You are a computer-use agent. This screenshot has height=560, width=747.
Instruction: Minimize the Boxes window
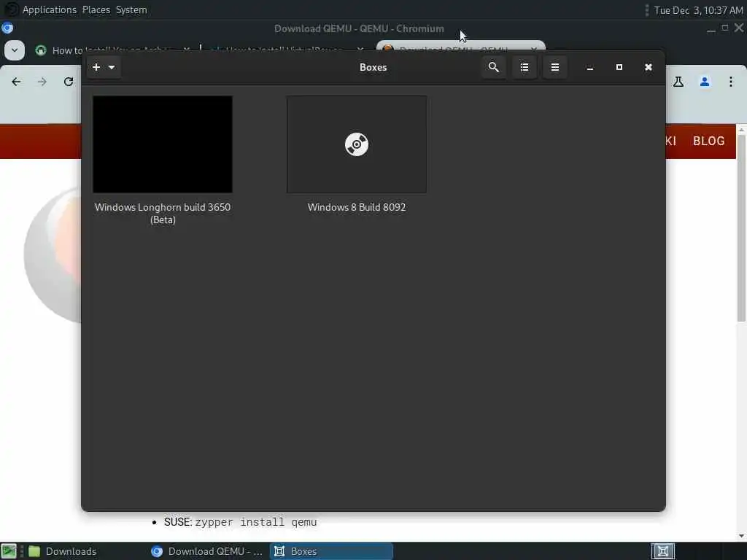589,68
